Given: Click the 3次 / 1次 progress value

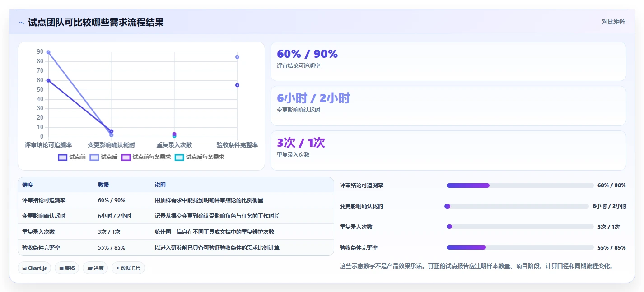Looking at the screenshot, I should [x=609, y=227].
